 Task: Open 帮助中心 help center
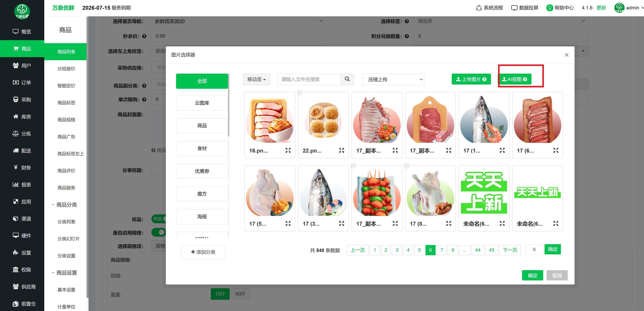(560, 8)
